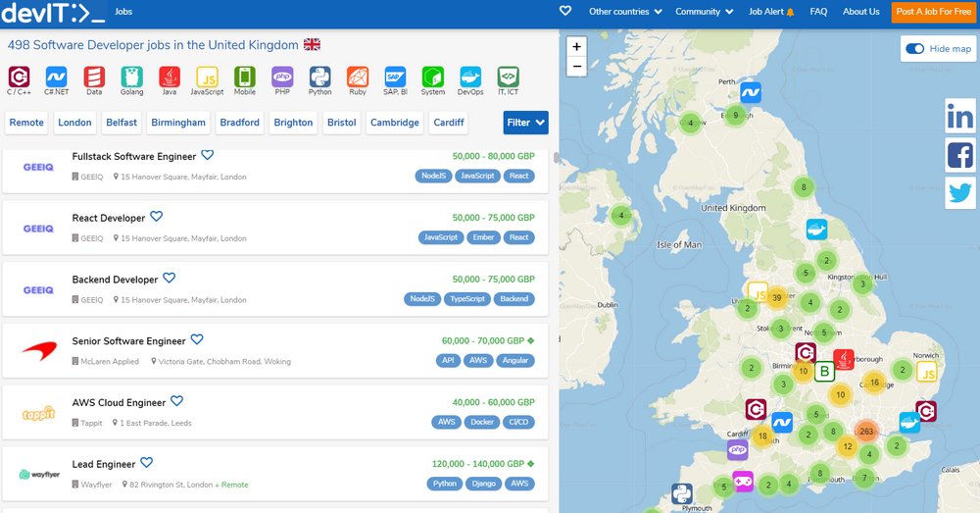Click the Angular tag on Senior Software Engineer
Image resolution: width=980 pixels, height=513 pixels.
click(515, 360)
